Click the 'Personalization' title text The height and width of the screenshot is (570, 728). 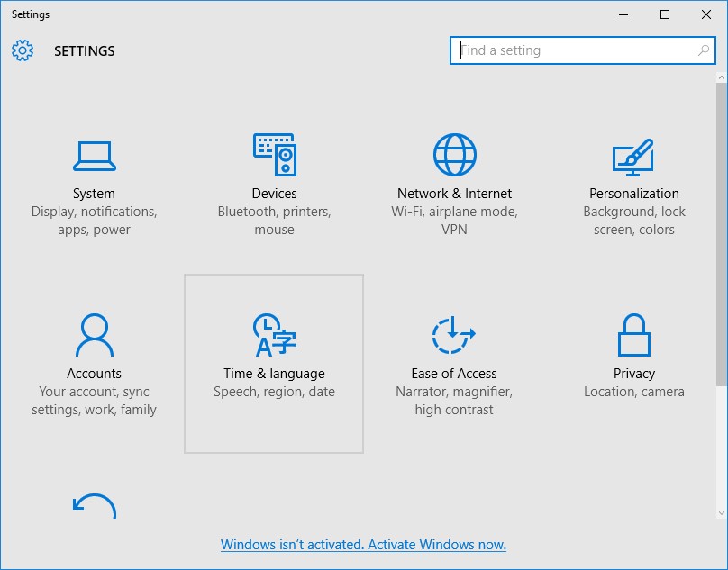[634, 193]
